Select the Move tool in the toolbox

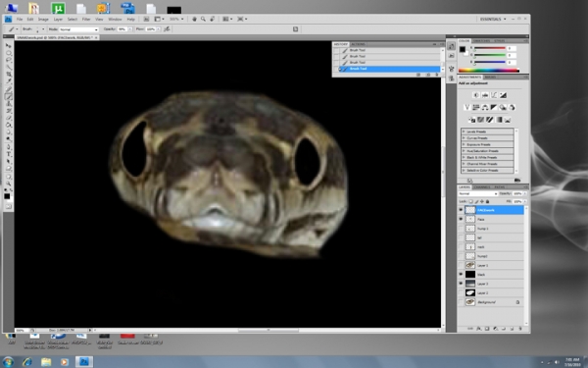pyautogui.click(x=8, y=45)
